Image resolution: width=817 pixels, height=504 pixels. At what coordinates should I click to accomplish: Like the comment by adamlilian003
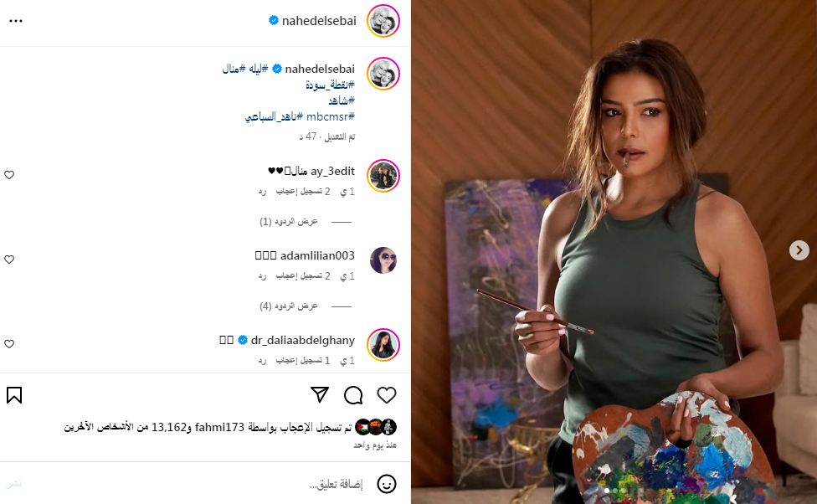(9, 260)
